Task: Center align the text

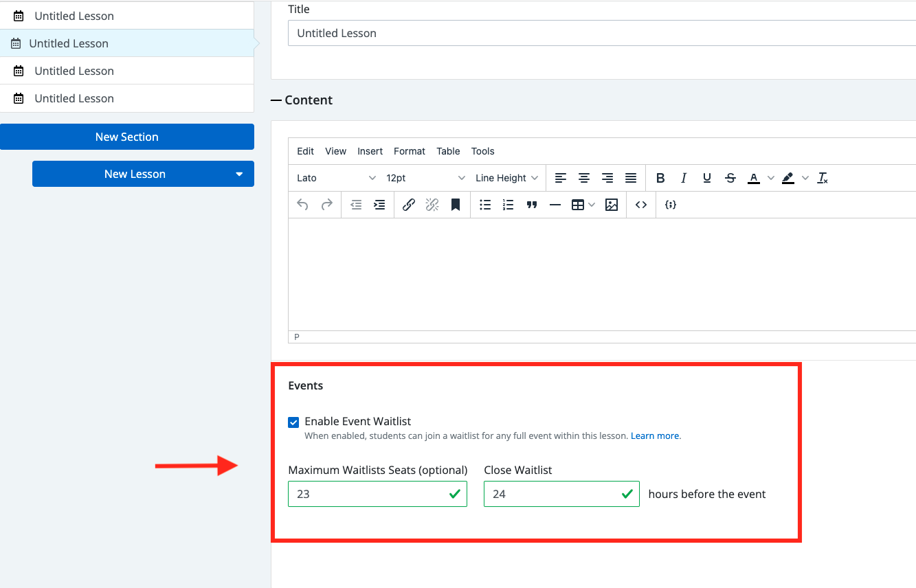Action: point(584,178)
